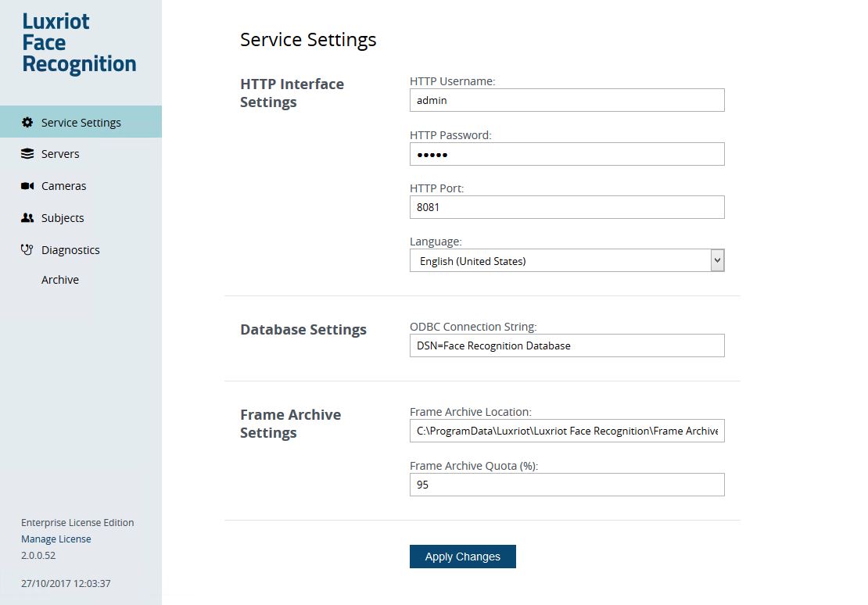Open the Language dropdown
Screen dimensions: 868x605
pos(567,261)
